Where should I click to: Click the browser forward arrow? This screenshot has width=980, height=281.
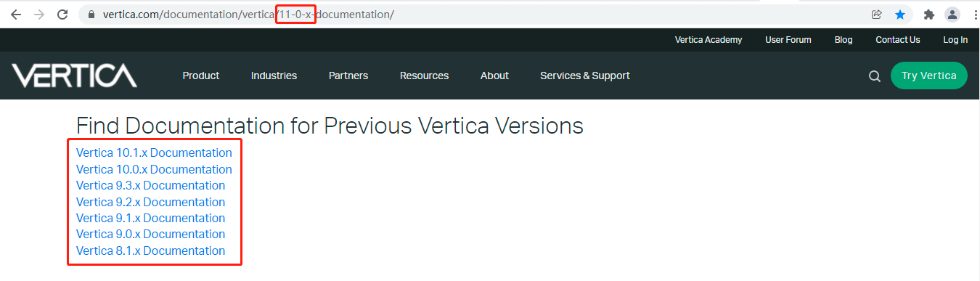point(39,15)
